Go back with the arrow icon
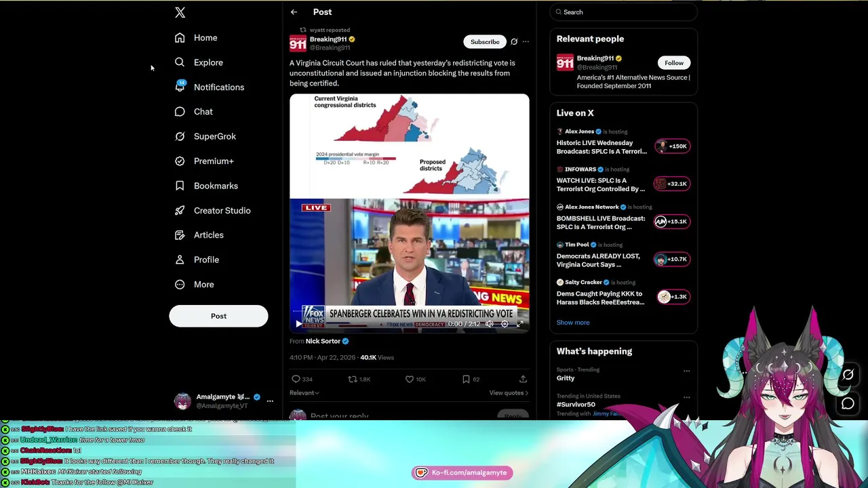This screenshot has height=488, width=868. (294, 12)
